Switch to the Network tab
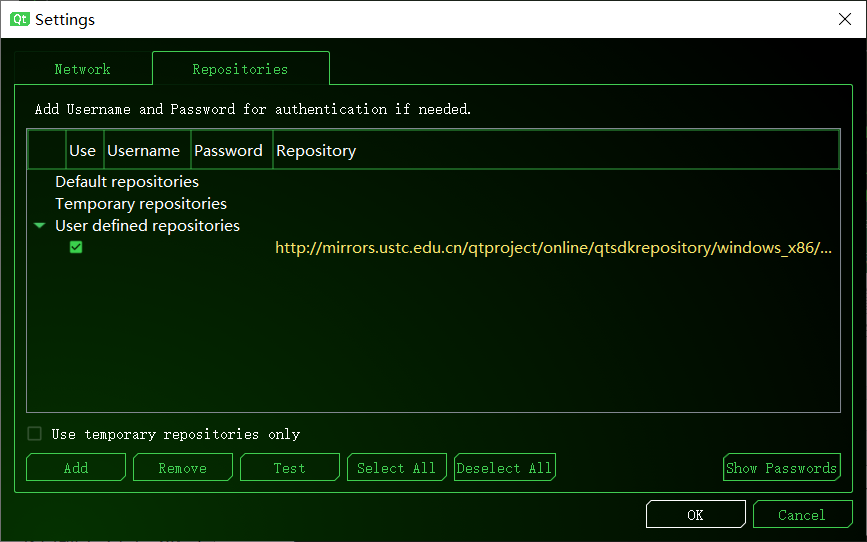The width and height of the screenshot is (867, 542). click(82, 69)
